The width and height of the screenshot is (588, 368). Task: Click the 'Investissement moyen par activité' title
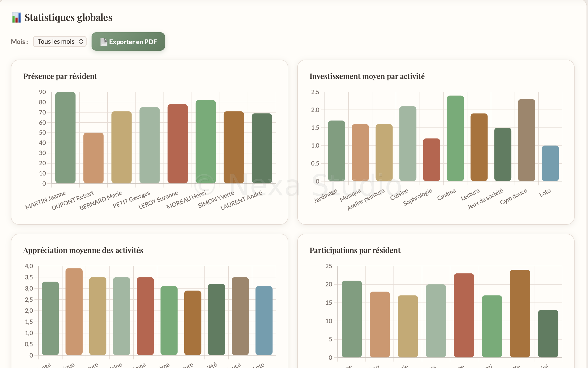point(367,76)
